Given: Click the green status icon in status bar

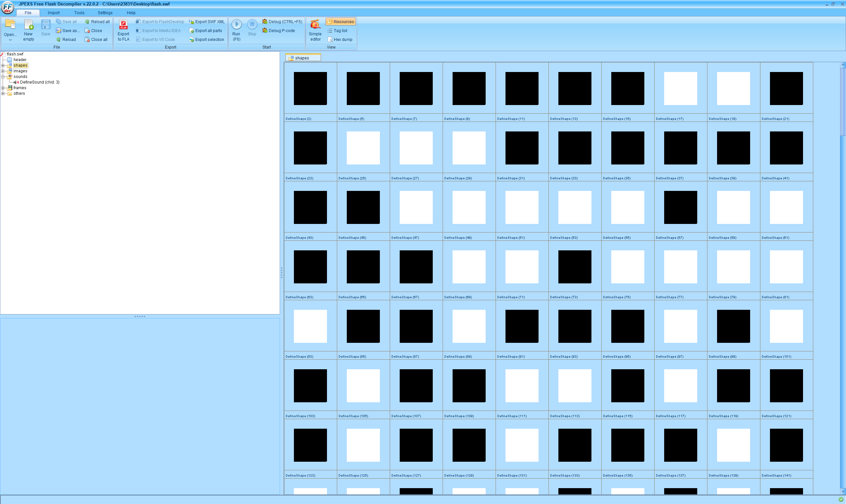Looking at the screenshot, I should tap(841, 499).
